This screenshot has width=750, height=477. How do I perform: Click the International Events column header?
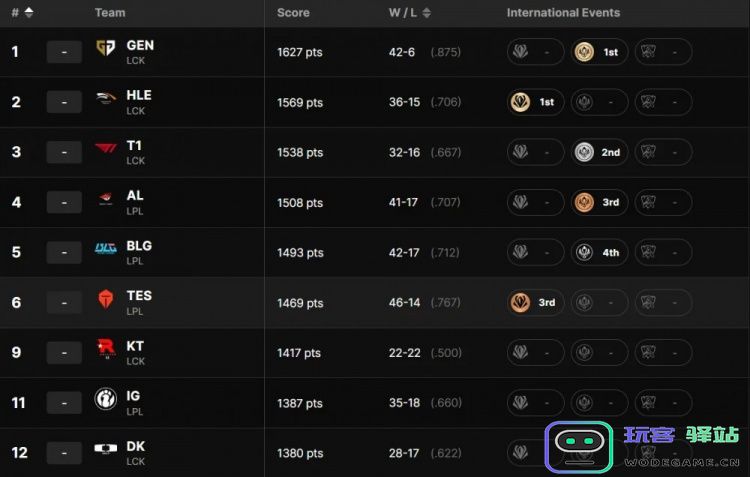(x=563, y=13)
